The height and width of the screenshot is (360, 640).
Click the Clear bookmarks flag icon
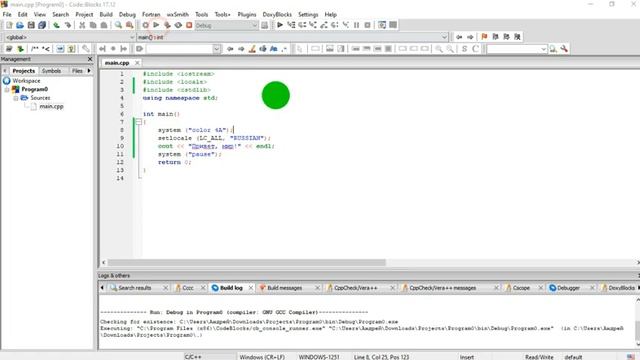[x=518, y=37]
